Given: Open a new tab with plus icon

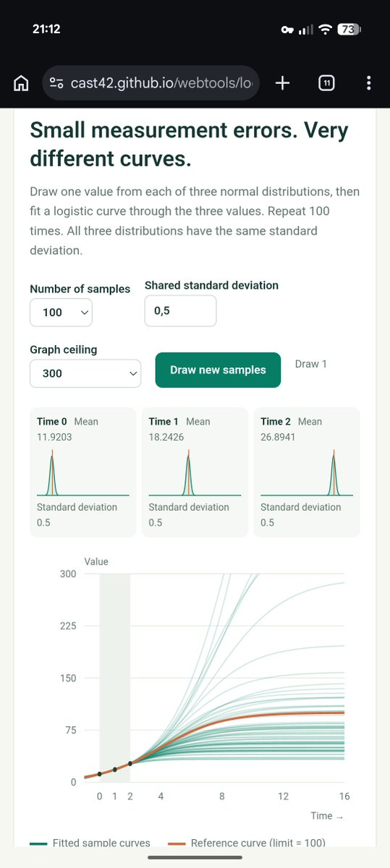Looking at the screenshot, I should tap(283, 83).
